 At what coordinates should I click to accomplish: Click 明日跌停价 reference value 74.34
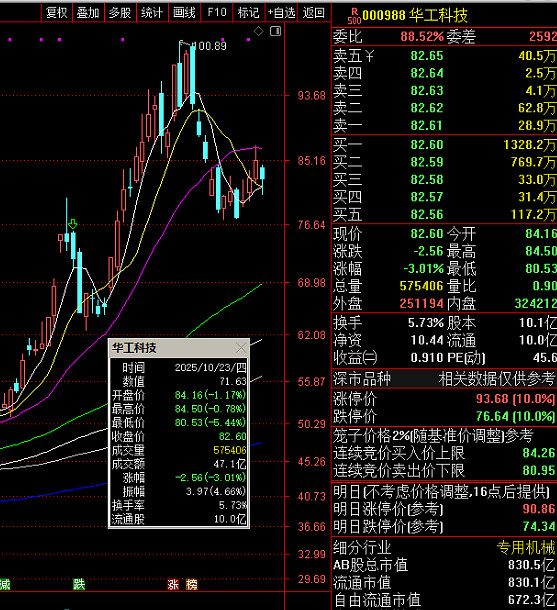click(539, 526)
